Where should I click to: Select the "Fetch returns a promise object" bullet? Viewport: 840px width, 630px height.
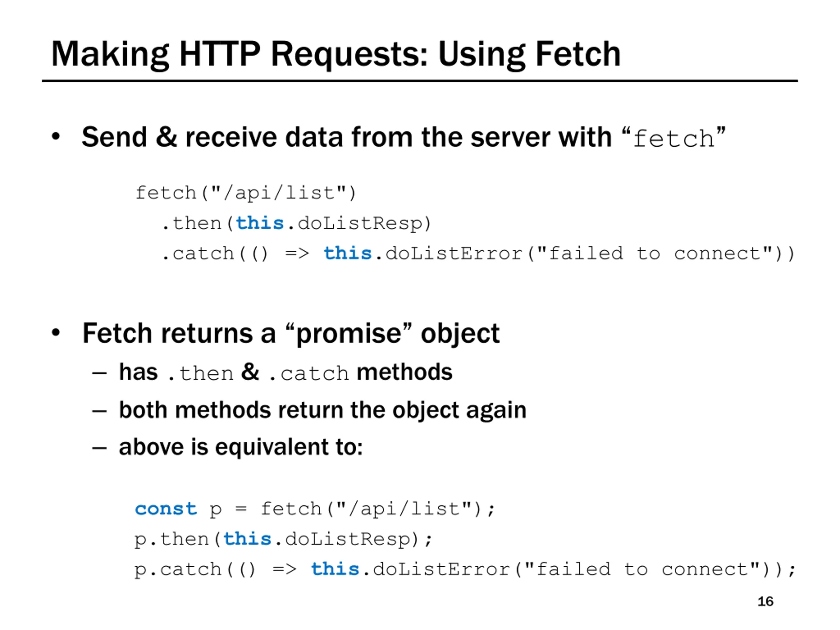290,333
